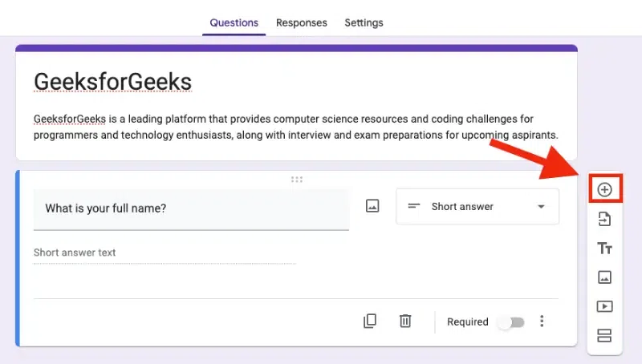
Task: Open the question's three-dot more options menu
Action: click(542, 322)
